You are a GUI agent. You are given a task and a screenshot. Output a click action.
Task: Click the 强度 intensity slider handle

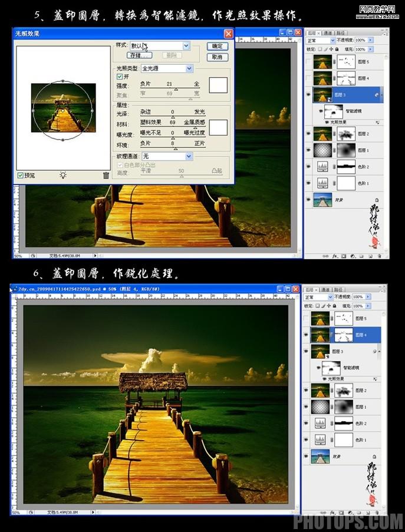point(176,89)
